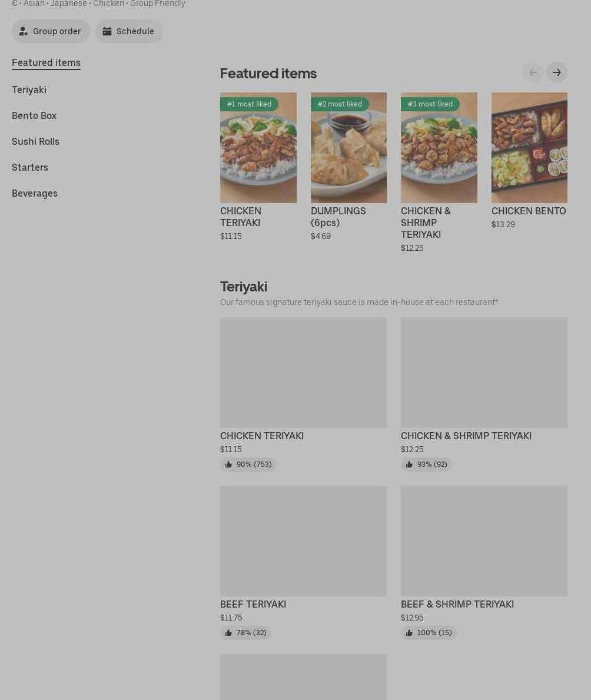Click thumbs-up rating 93% (92) badge

point(426,465)
